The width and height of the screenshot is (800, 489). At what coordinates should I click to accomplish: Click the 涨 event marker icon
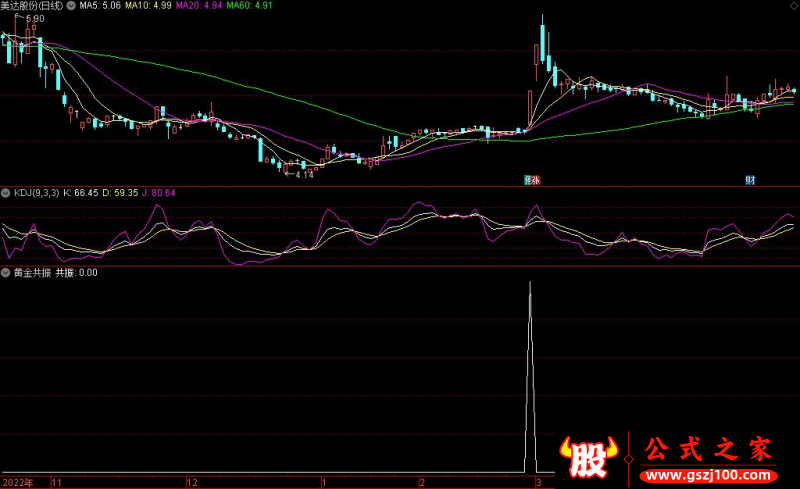point(535,180)
